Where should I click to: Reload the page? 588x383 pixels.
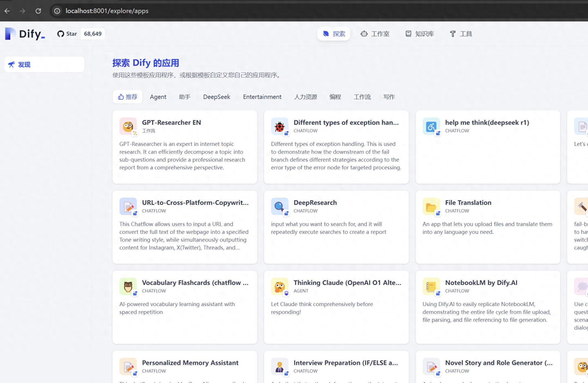38,11
